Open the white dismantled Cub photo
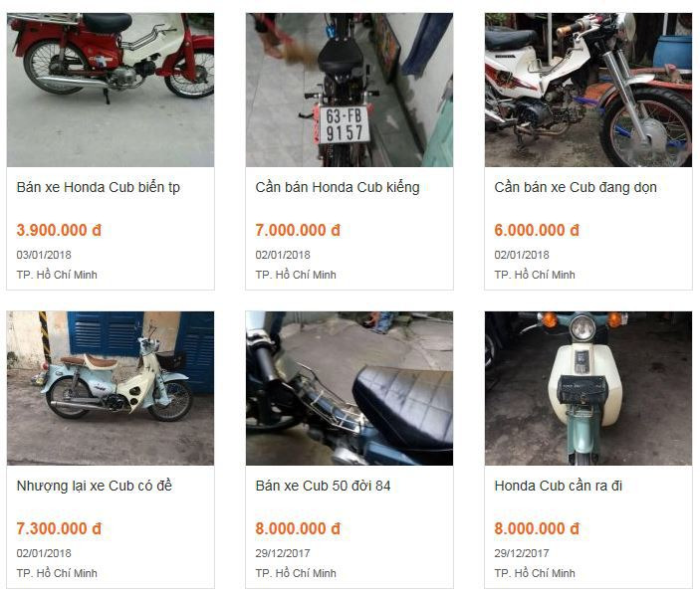 click(x=588, y=90)
